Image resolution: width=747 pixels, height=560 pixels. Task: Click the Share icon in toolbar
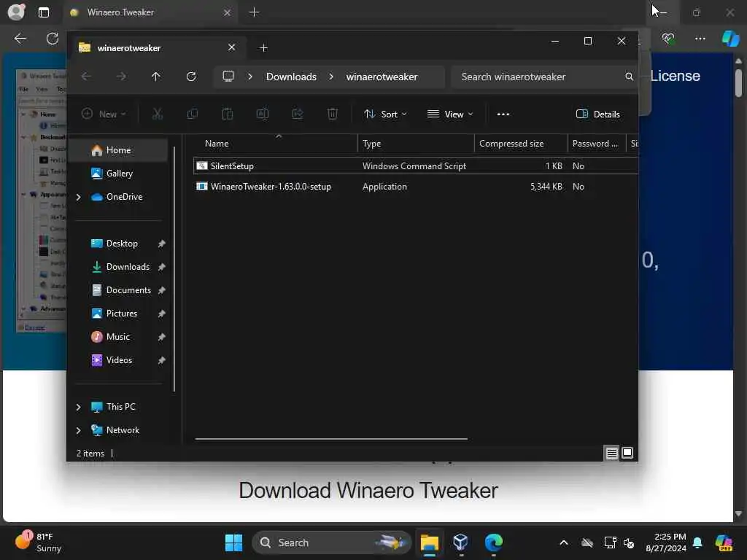[x=298, y=114]
